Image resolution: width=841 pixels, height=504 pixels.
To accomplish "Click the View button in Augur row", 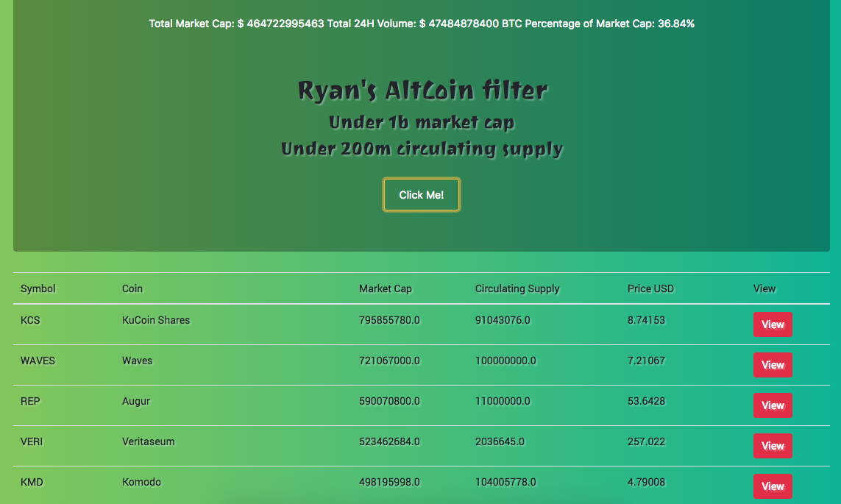I will [773, 405].
